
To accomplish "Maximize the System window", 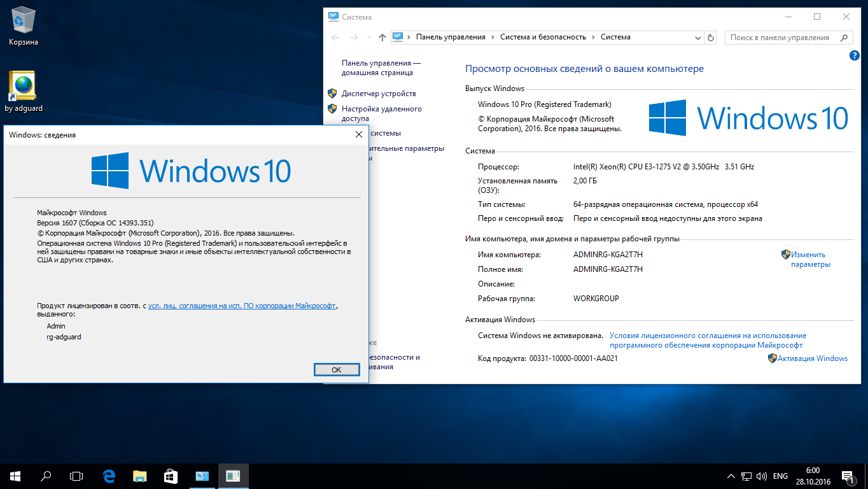I will [x=817, y=17].
